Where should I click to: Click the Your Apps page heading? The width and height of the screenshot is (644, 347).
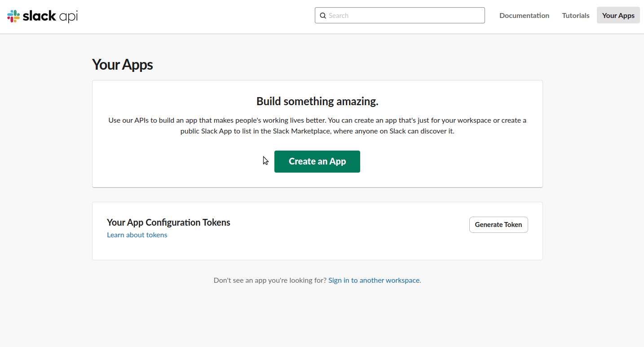122,64
